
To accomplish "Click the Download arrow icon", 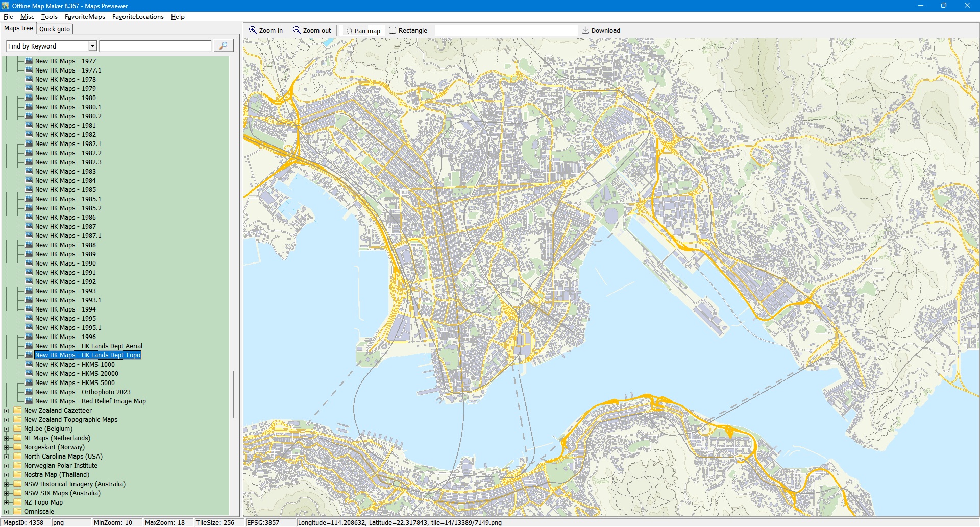I will pyautogui.click(x=585, y=30).
